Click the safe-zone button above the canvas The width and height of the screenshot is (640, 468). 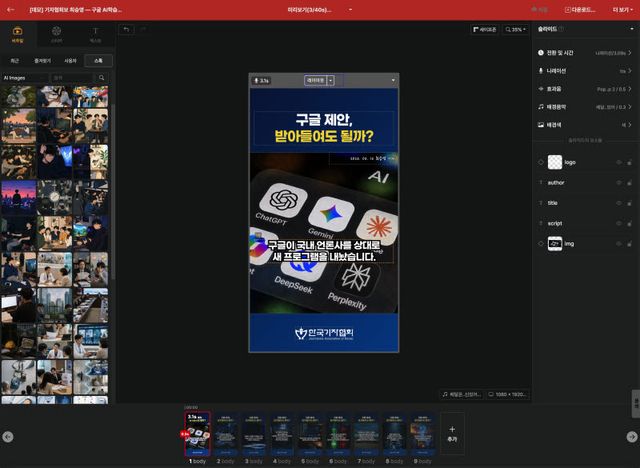pos(484,29)
